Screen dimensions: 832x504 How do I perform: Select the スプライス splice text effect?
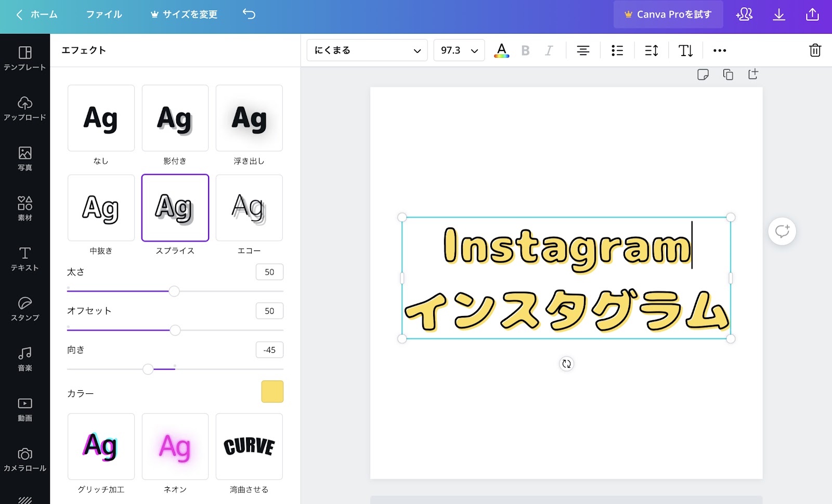point(175,208)
